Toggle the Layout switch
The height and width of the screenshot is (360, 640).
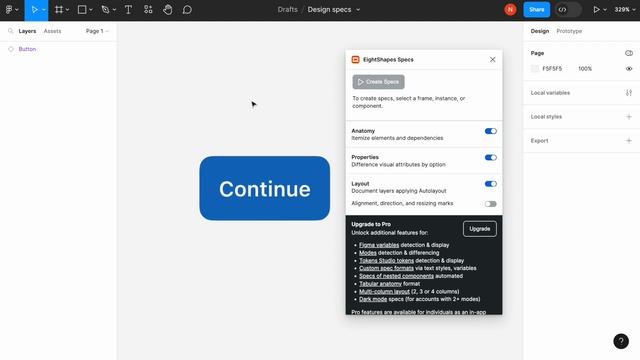tap(491, 184)
